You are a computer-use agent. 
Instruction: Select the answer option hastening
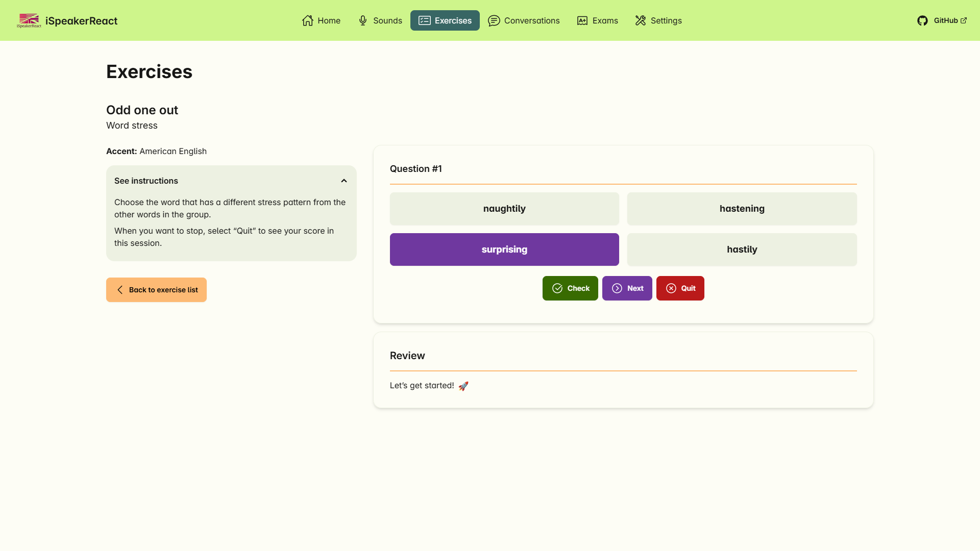point(742,209)
